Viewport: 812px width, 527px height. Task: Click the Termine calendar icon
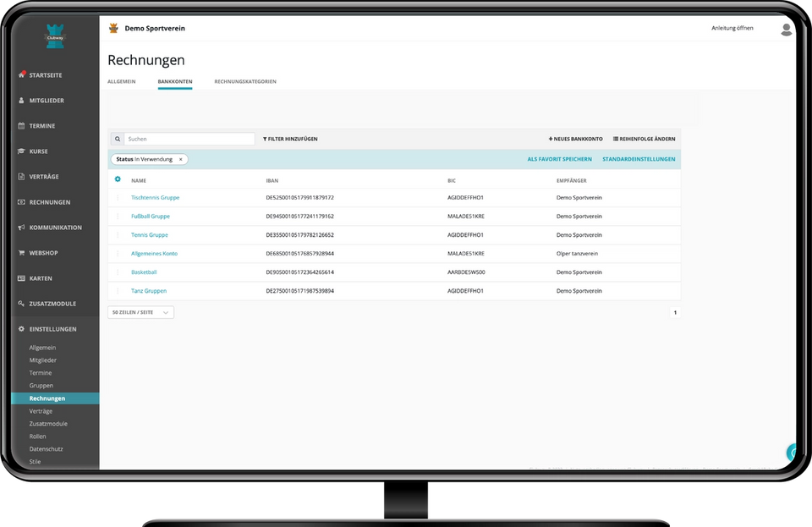[x=21, y=126]
